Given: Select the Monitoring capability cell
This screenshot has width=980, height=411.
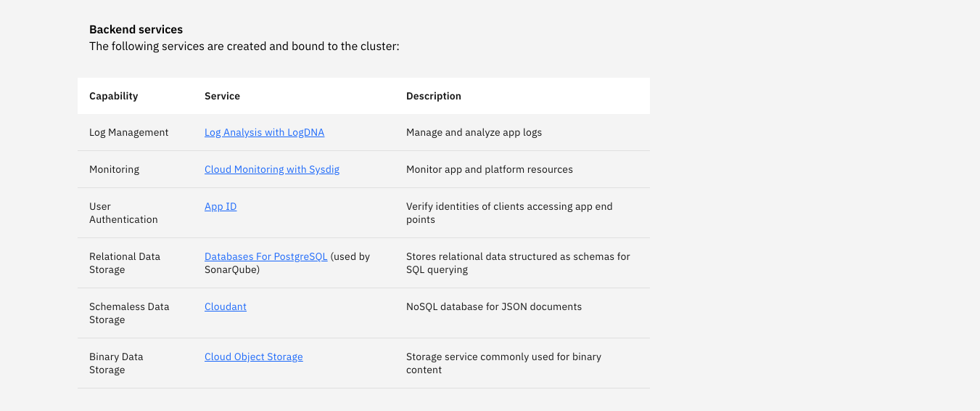Looking at the screenshot, I should point(115,169).
